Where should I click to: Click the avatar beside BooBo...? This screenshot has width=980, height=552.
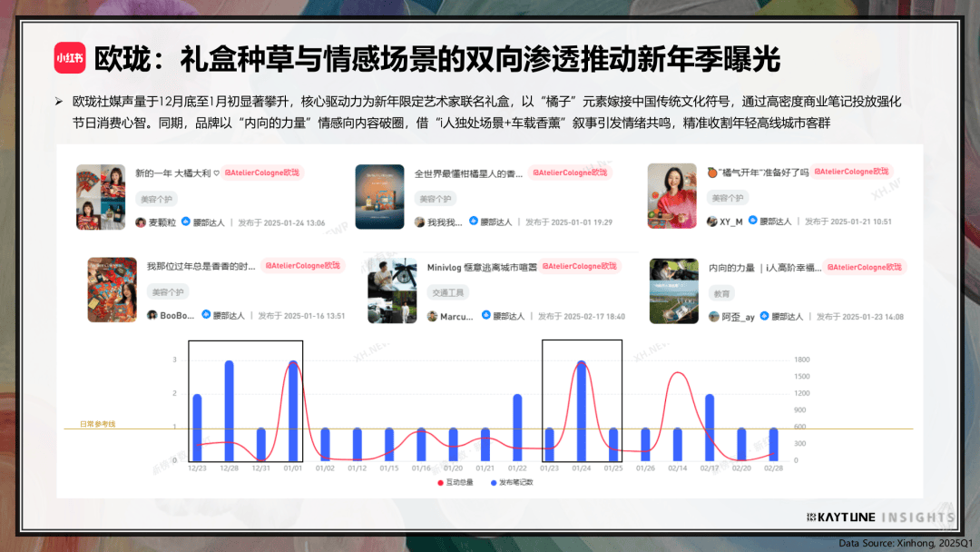[x=152, y=315]
